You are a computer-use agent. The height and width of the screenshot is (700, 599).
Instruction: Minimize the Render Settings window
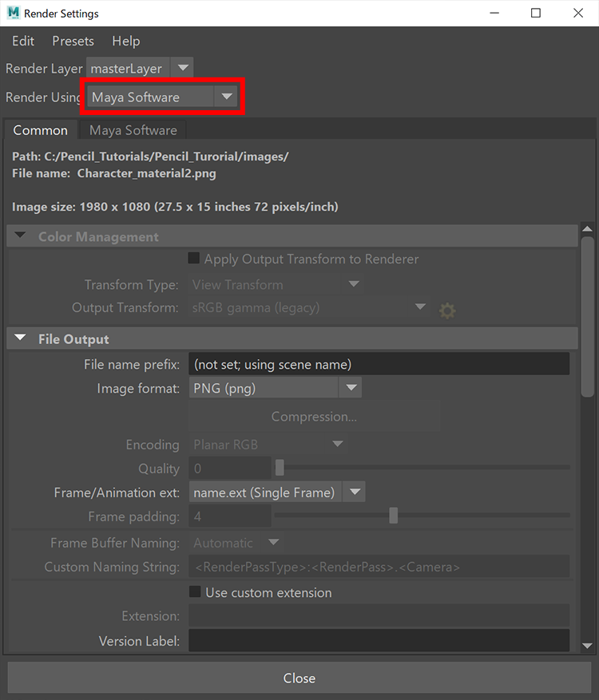494,13
